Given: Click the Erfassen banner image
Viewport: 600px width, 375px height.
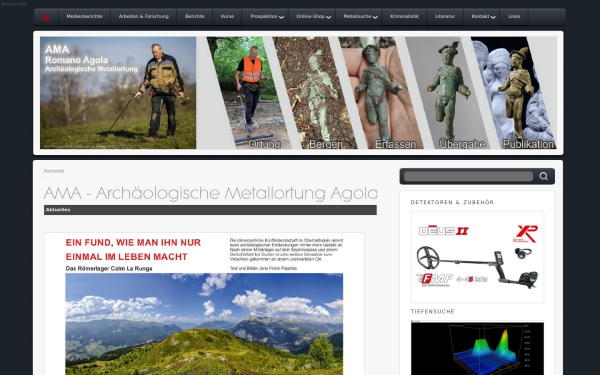Looking at the screenshot, I should (x=381, y=93).
